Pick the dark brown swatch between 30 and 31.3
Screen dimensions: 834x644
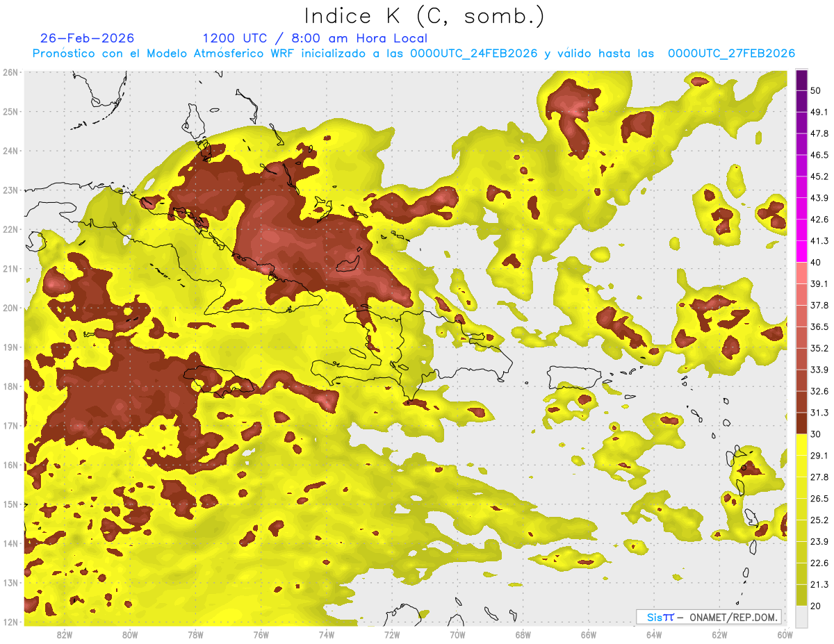coord(801,423)
